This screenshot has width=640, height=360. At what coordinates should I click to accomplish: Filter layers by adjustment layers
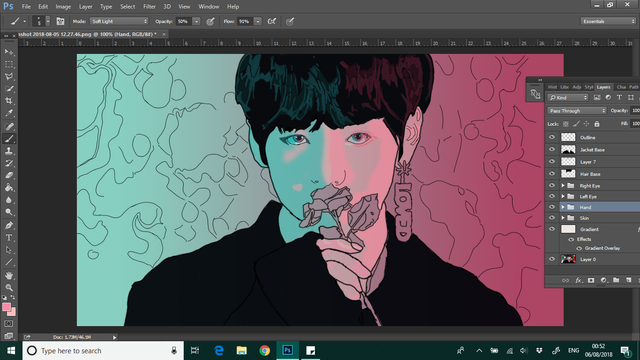tap(608, 98)
